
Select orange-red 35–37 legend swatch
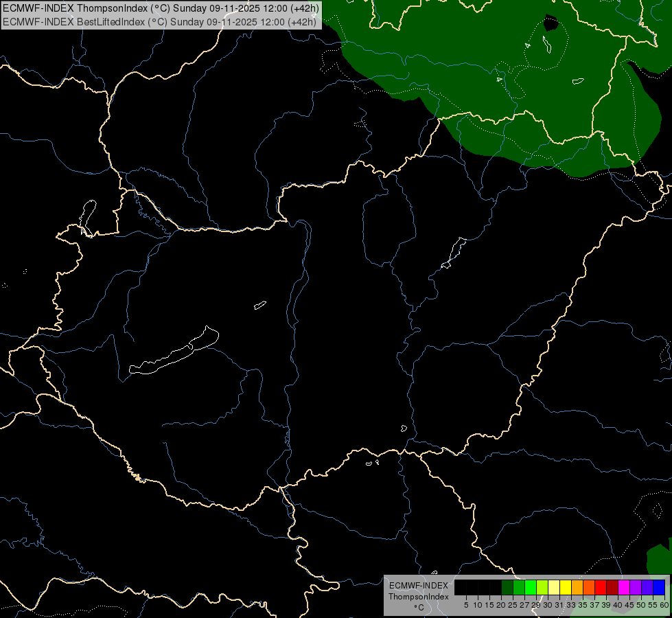tap(589, 587)
